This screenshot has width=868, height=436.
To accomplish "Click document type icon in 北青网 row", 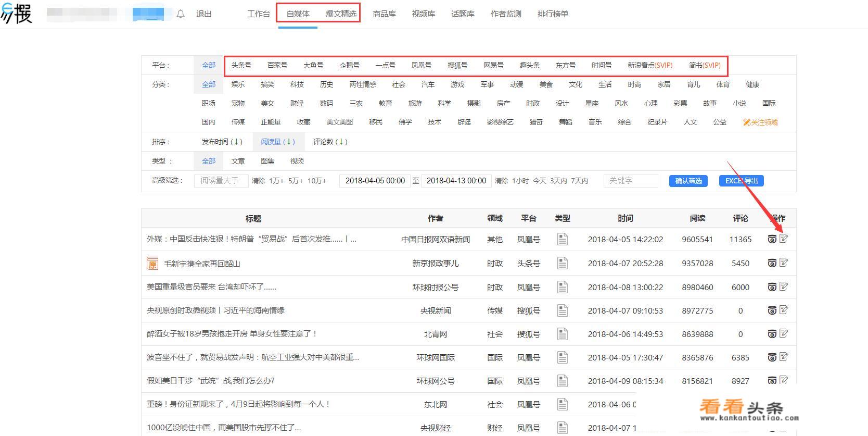I will tap(563, 334).
